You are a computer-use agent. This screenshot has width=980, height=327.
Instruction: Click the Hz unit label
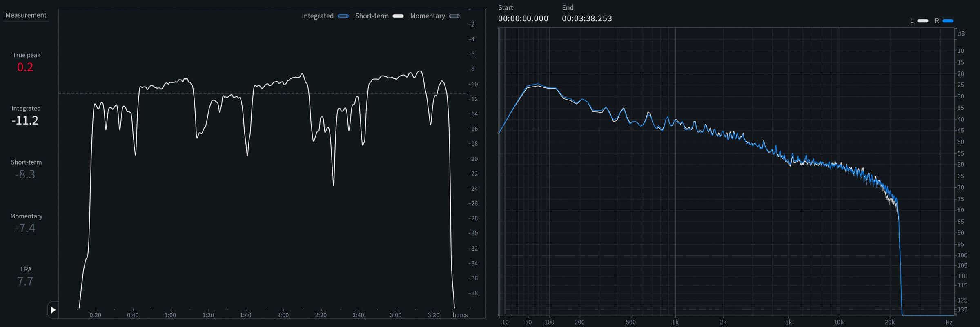[x=949, y=322]
